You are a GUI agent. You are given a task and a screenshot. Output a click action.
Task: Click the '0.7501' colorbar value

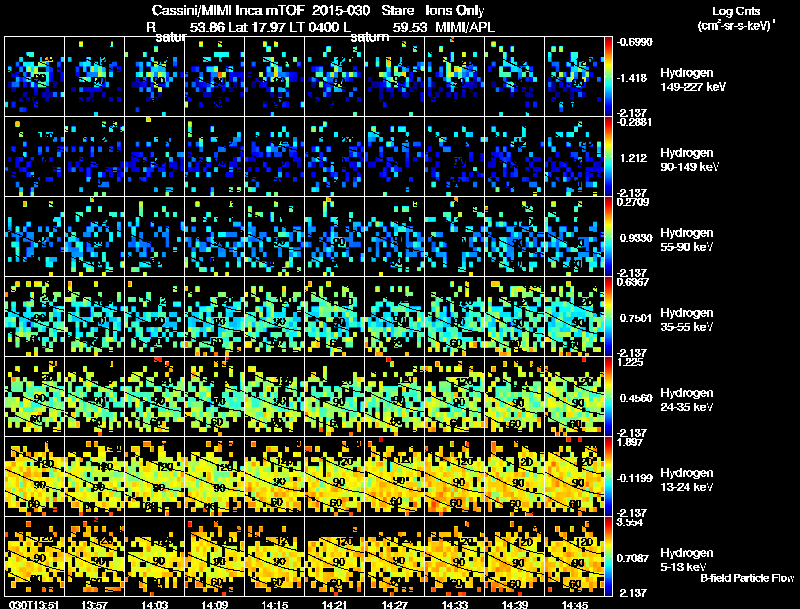[636, 318]
